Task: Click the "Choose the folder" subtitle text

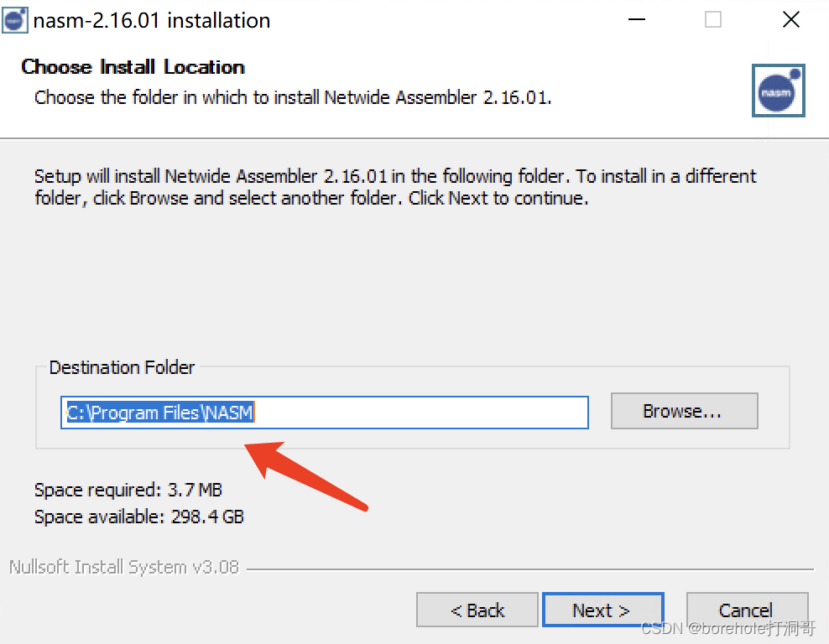Action: [293, 97]
